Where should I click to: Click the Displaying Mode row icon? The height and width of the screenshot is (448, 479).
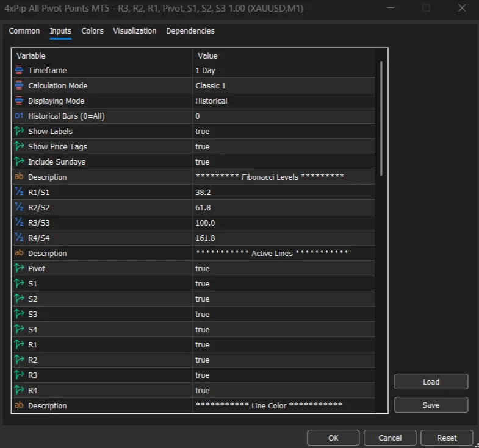pos(19,101)
